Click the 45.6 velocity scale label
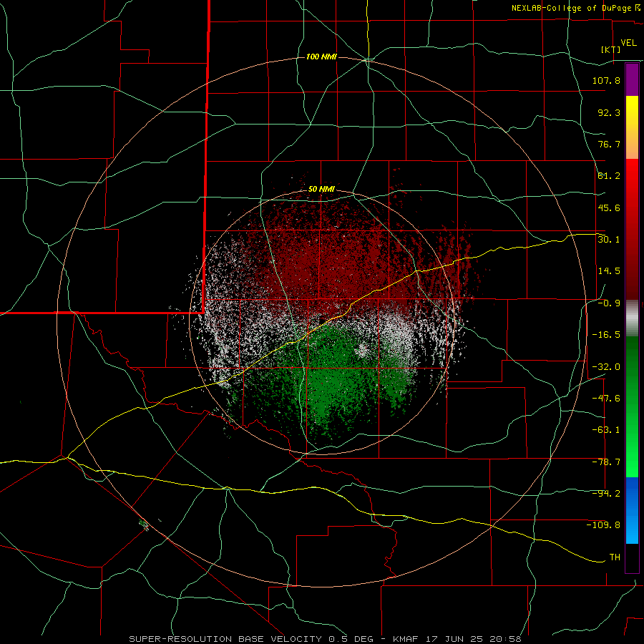The height and width of the screenshot is (644, 644). (609, 208)
